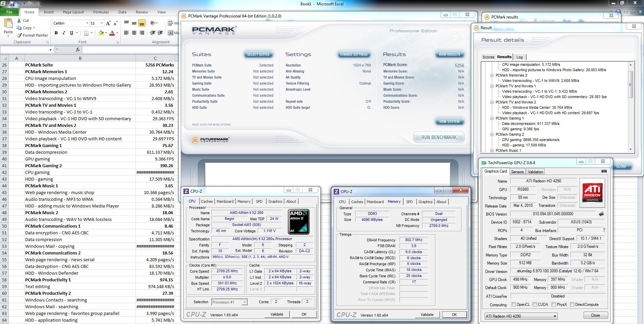
Task: Collapse the PCMark Memories 2 tree node
Action: tap(492, 75)
